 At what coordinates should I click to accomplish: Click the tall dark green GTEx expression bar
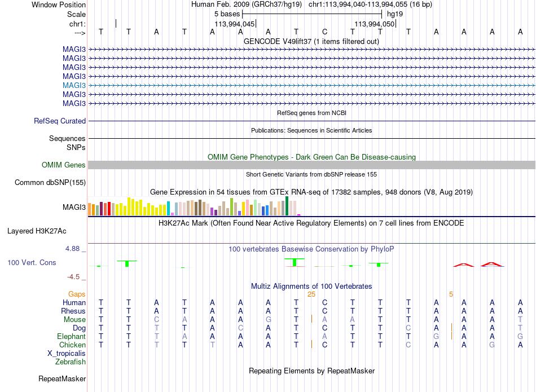click(287, 206)
